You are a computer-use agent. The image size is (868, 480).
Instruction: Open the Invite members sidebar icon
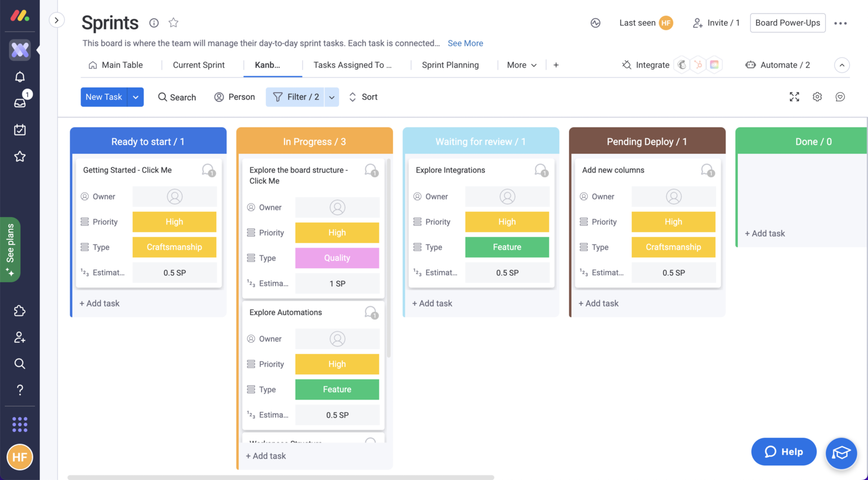[20, 337]
